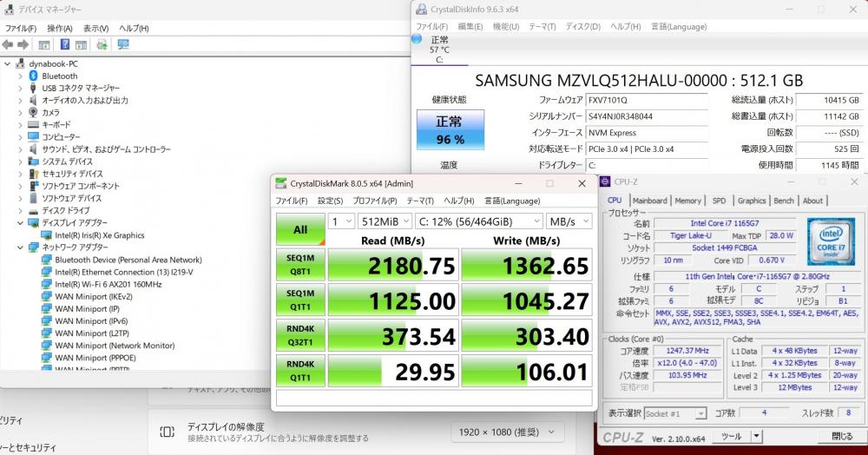Click the 総読込量 value 10415 GB
868x455 pixels.
(x=829, y=100)
